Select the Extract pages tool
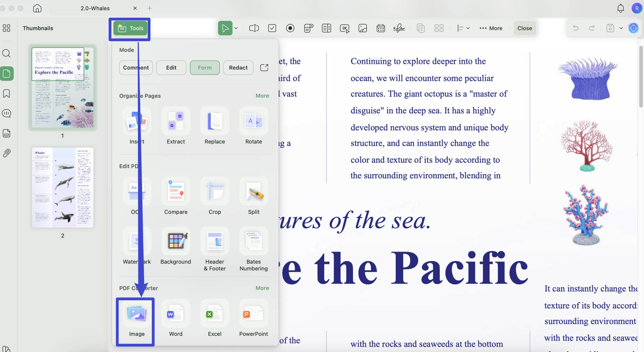The image size is (644, 352). [x=176, y=126]
